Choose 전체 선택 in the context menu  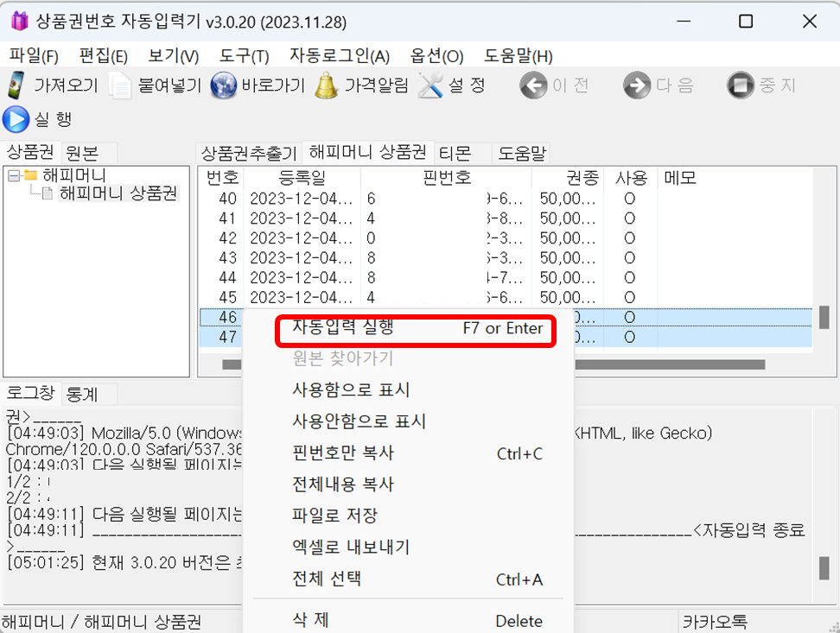point(408,579)
